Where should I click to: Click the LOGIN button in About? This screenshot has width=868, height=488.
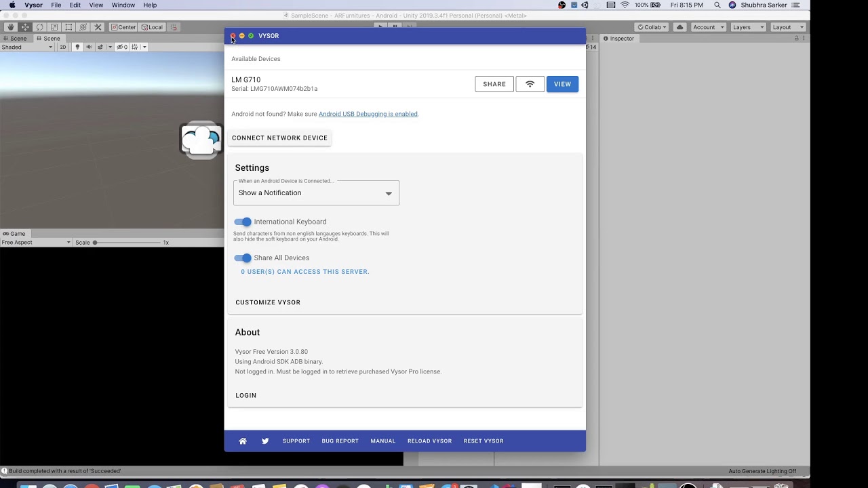pos(246,395)
